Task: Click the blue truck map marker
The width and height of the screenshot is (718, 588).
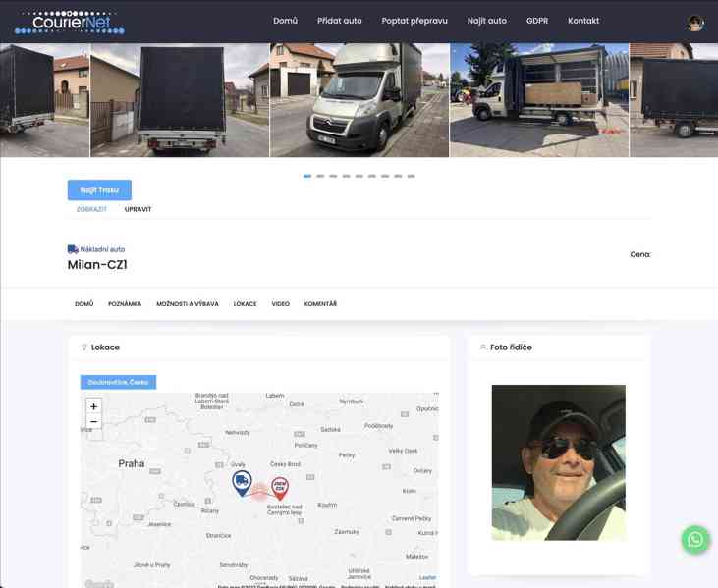Action: point(242,481)
